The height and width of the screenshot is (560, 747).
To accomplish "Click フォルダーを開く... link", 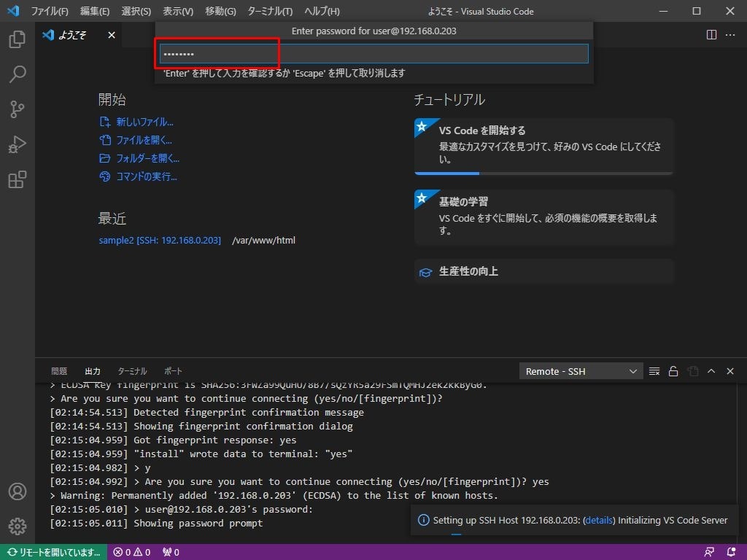I will (148, 158).
